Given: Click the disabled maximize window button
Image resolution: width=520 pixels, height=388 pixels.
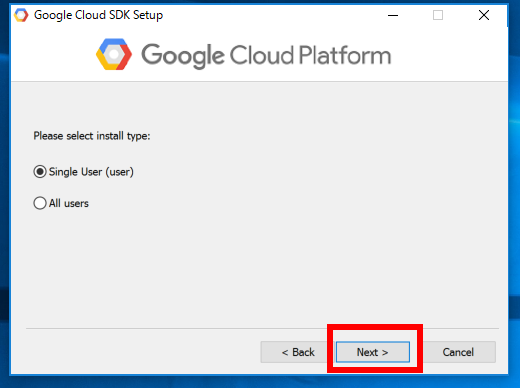Looking at the screenshot, I should tap(438, 15).
